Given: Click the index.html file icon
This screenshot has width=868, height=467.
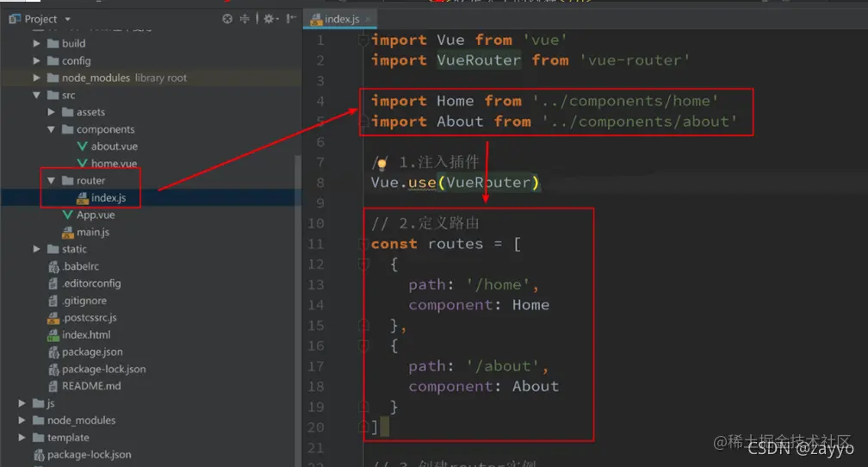Looking at the screenshot, I should tap(53, 335).
